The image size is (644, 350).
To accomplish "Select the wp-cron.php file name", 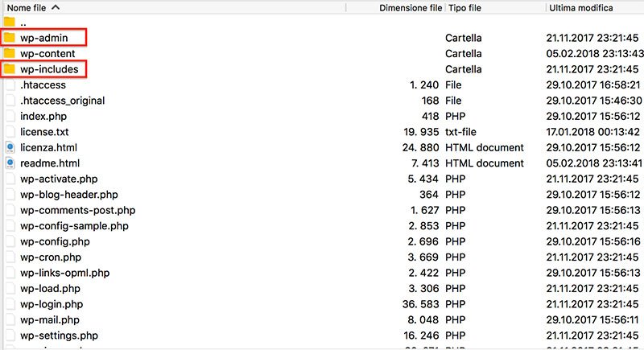I will pyautogui.click(x=51, y=257).
